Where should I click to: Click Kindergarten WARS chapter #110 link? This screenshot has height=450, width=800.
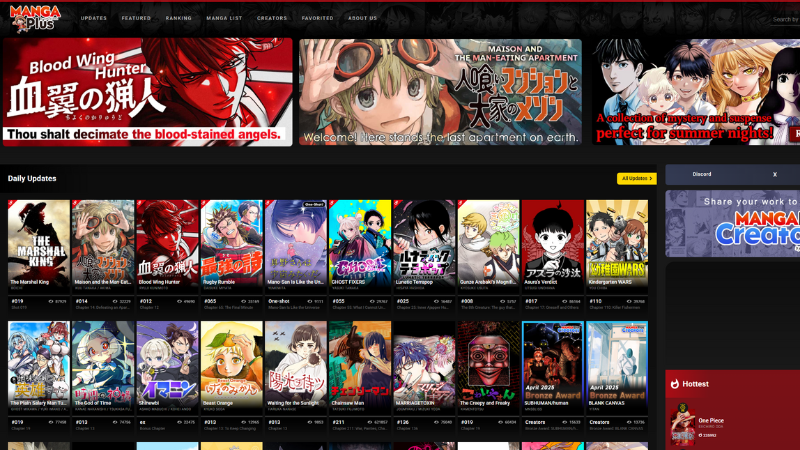pos(595,301)
